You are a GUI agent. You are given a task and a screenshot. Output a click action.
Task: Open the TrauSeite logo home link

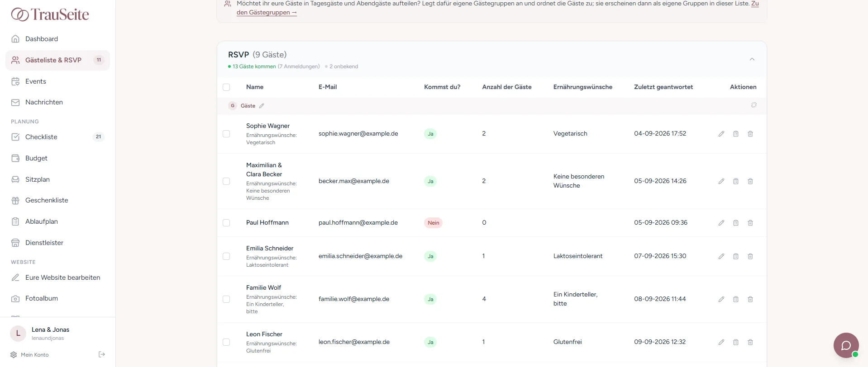coord(50,14)
